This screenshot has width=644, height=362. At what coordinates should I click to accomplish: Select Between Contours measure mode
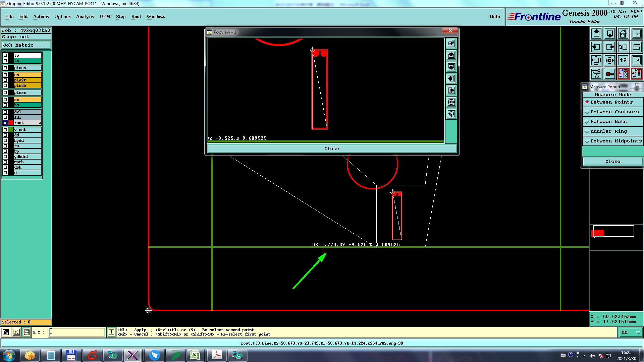click(614, 112)
